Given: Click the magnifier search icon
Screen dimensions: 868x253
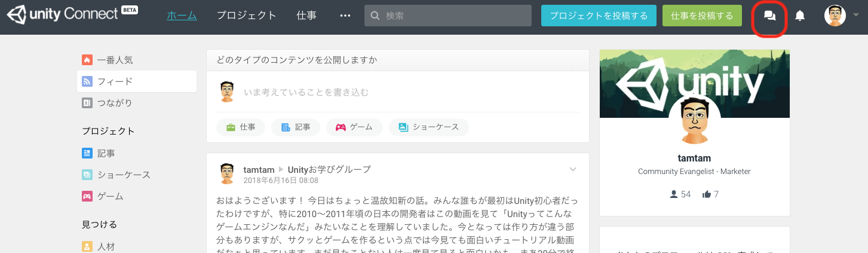Looking at the screenshot, I should [376, 16].
